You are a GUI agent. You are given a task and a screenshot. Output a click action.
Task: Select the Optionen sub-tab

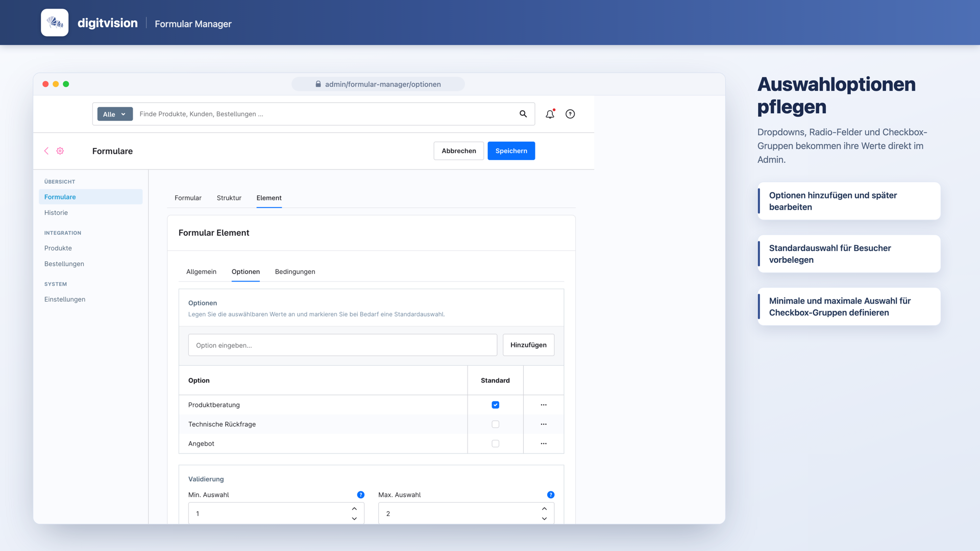(x=246, y=271)
